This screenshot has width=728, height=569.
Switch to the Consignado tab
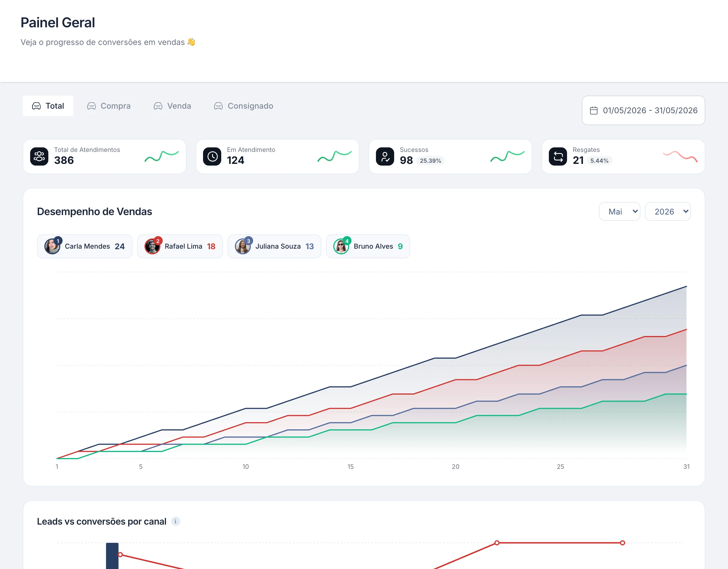click(243, 106)
